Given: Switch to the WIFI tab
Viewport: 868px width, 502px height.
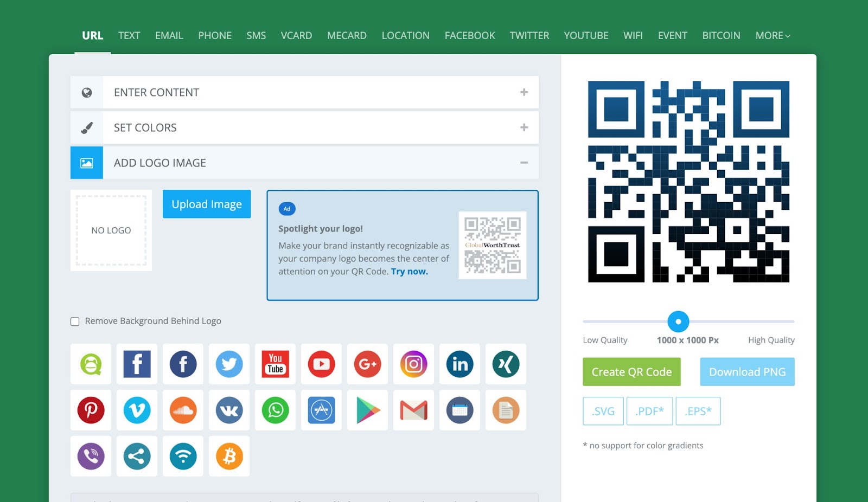Looking at the screenshot, I should (633, 36).
